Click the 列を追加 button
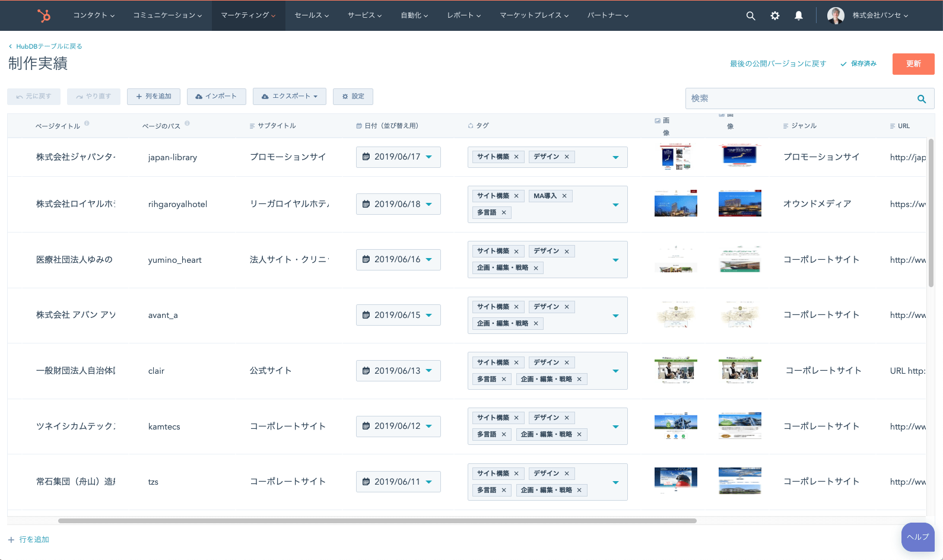The image size is (943, 560). tap(154, 97)
